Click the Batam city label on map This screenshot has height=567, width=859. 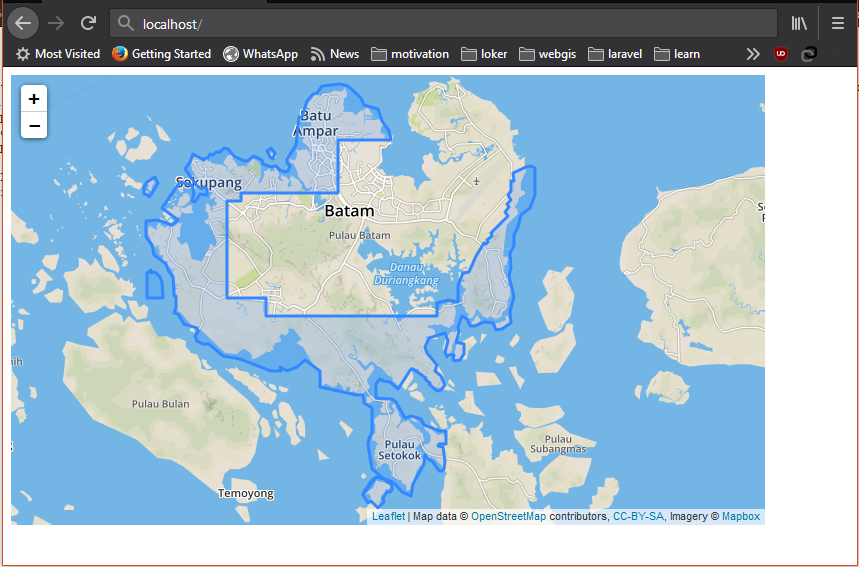(350, 210)
